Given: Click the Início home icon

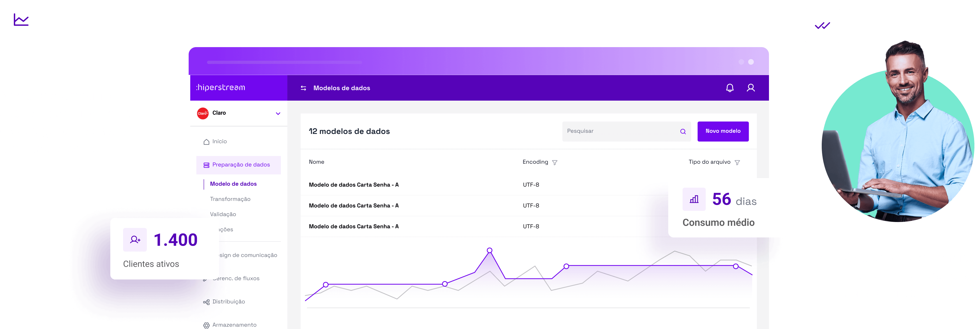Looking at the screenshot, I should click(206, 142).
